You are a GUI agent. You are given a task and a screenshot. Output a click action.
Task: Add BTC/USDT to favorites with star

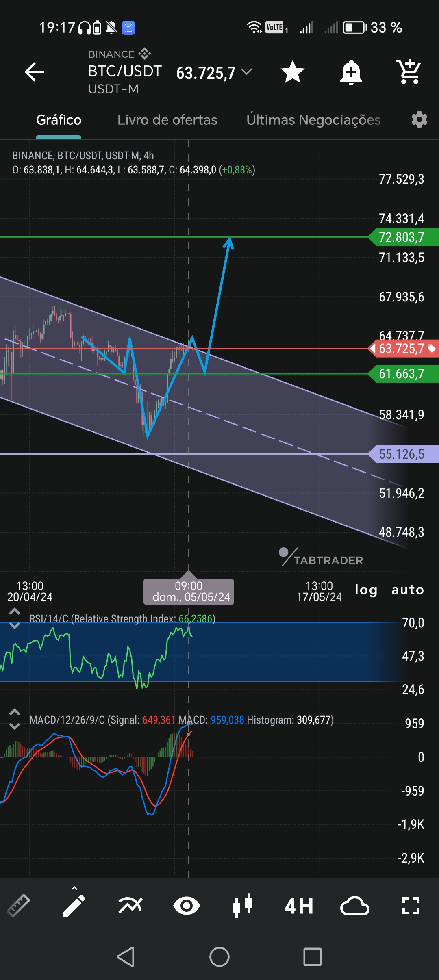[293, 72]
